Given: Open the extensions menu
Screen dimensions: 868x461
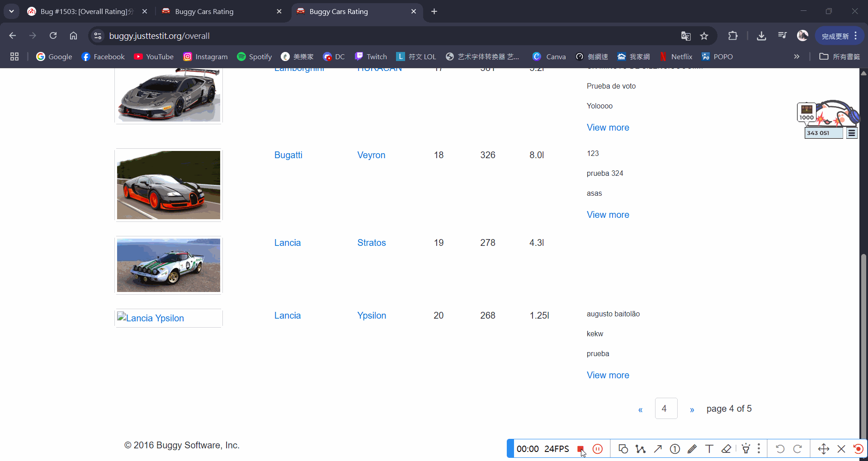Looking at the screenshot, I should pyautogui.click(x=733, y=36).
